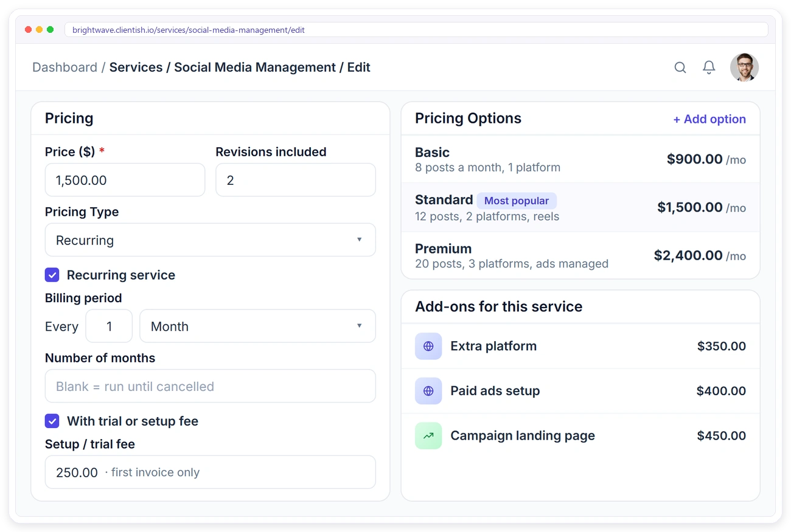The height and width of the screenshot is (532, 791).
Task: Click the Campaign landing page add-on name
Action: click(x=523, y=436)
